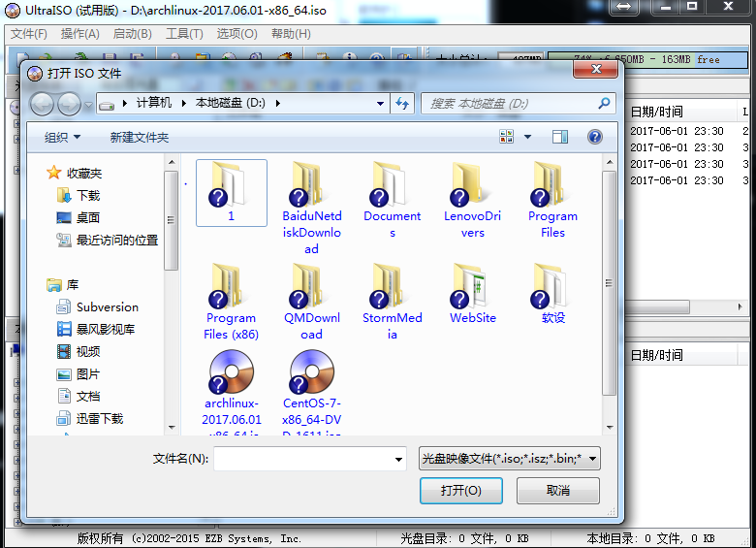Change the view mode icon
This screenshot has height=548, width=756.
(506, 137)
